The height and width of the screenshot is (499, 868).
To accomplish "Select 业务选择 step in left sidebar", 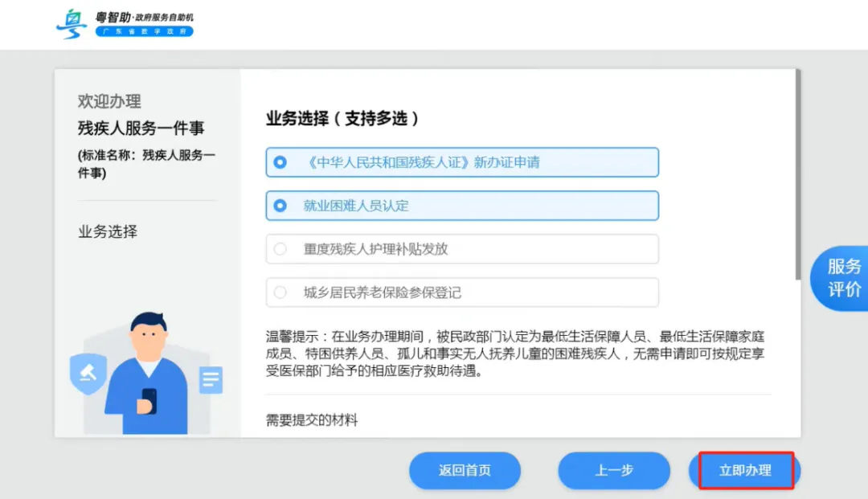I will coord(108,231).
